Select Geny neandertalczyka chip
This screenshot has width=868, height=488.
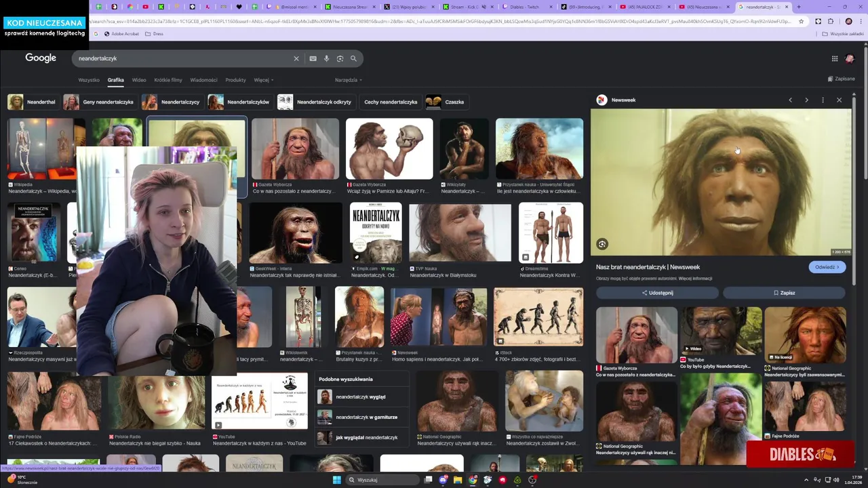click(x=100, y=102)
